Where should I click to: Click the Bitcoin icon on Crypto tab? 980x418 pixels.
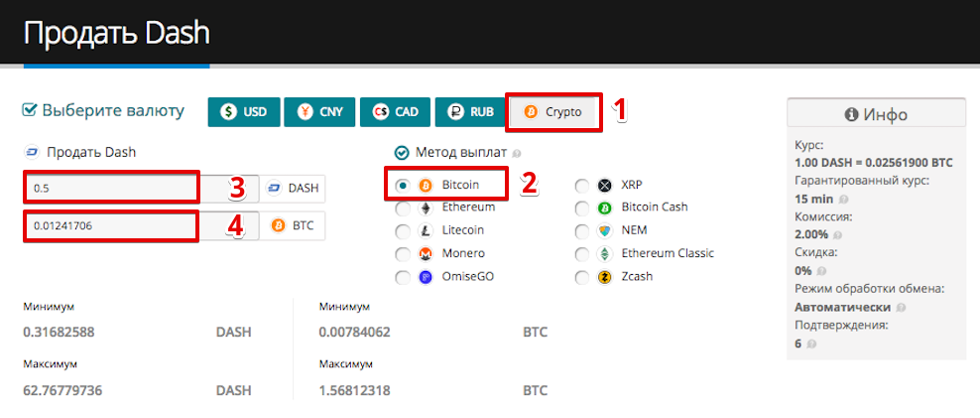coord(532,112)
